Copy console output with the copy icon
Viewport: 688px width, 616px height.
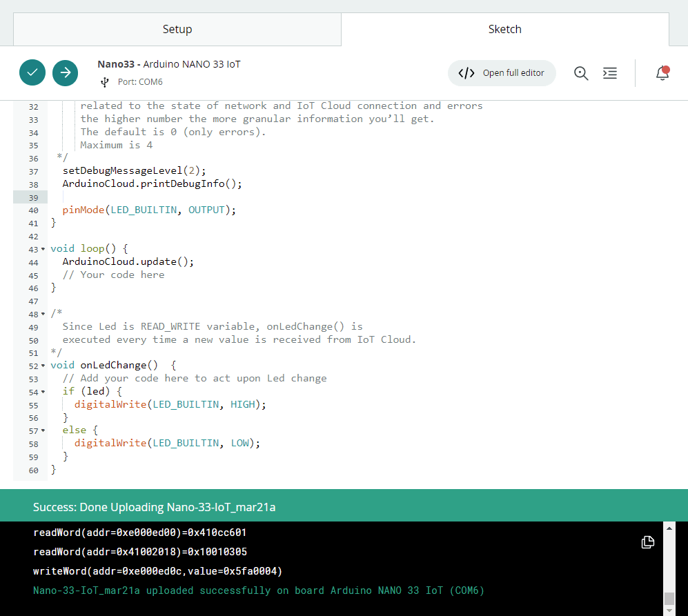[x=648, y=542]
